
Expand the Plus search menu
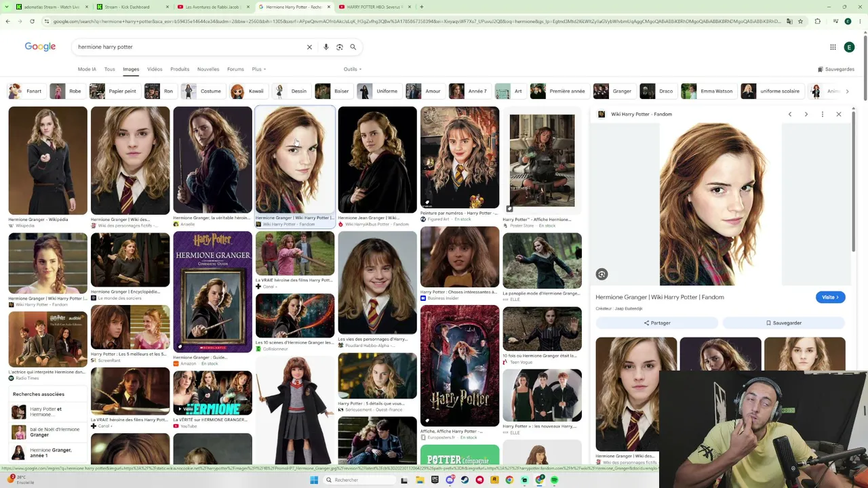click(258, 69)
